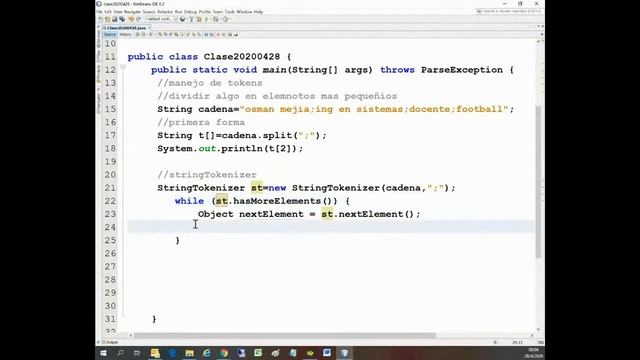Screen dimensions: 640x360
Task: Open Task View on the taskbar
Action: (x=137, y=353)
